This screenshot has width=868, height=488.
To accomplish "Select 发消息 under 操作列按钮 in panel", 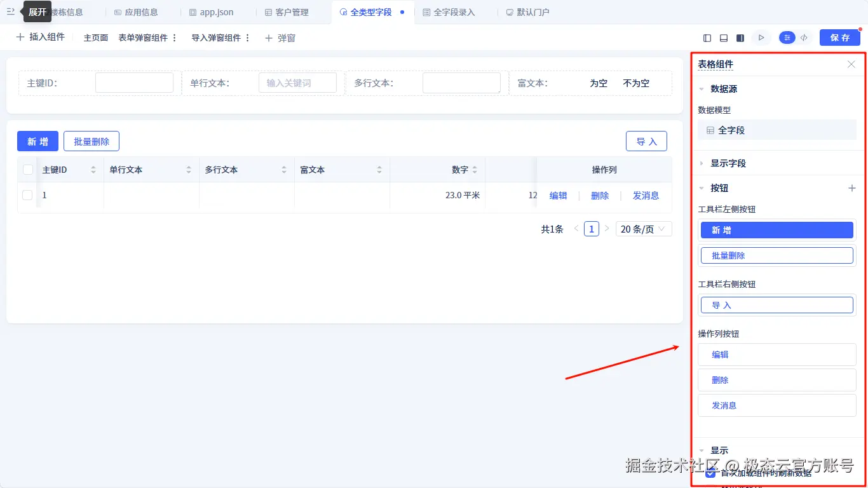I will point(777,405).
